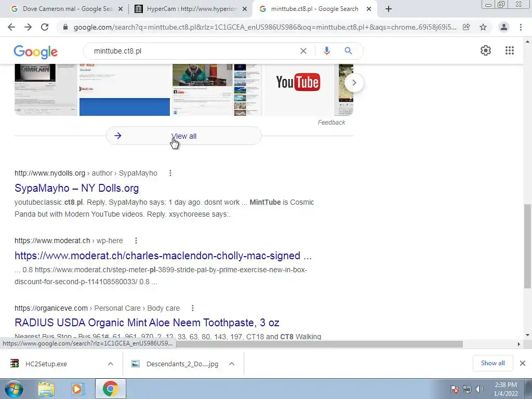Close the minttube.ct8.pl search tab
532x399 pixels.
tap(369, 9)
